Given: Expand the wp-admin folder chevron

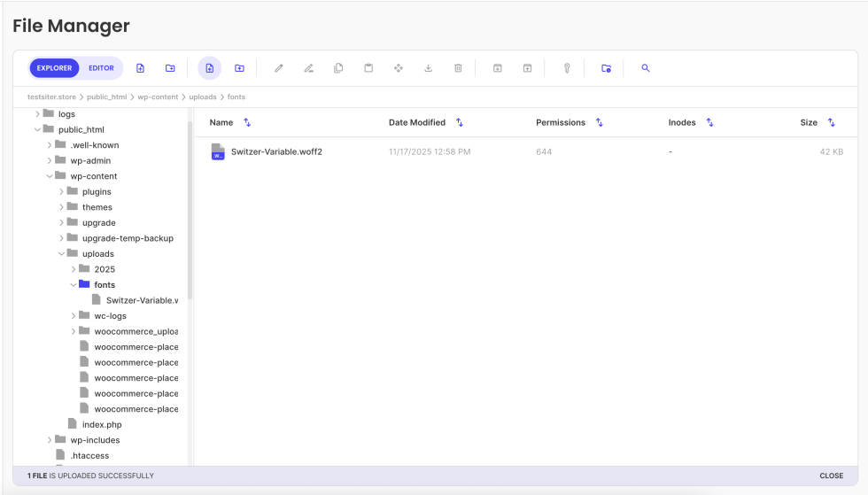Looking at the screenshot, I should coord(50,161).
